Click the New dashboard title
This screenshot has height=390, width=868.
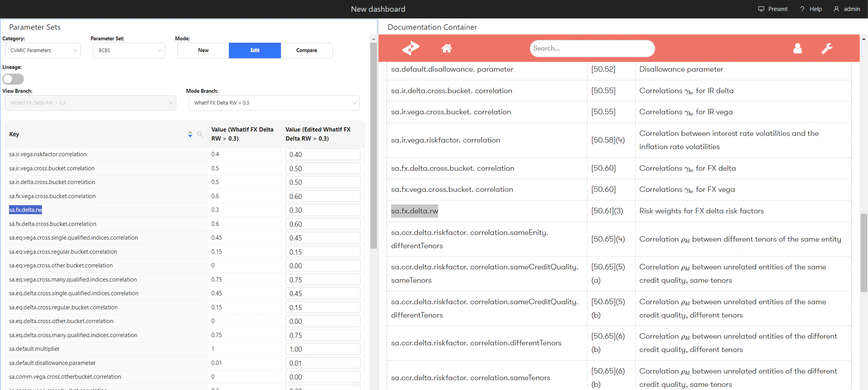point(378,9)
